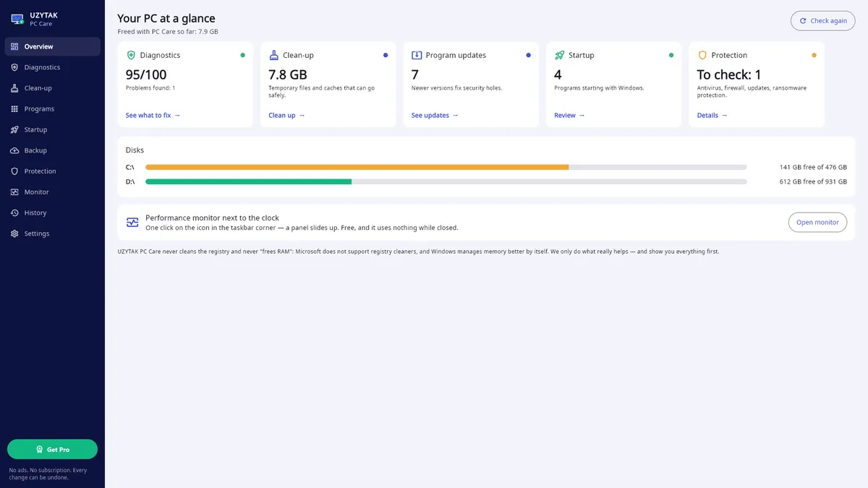The width and height of the screenshot is (868, 488).
Task: Click the Startup rocket icon in sidebar
Action: point(14,129)
